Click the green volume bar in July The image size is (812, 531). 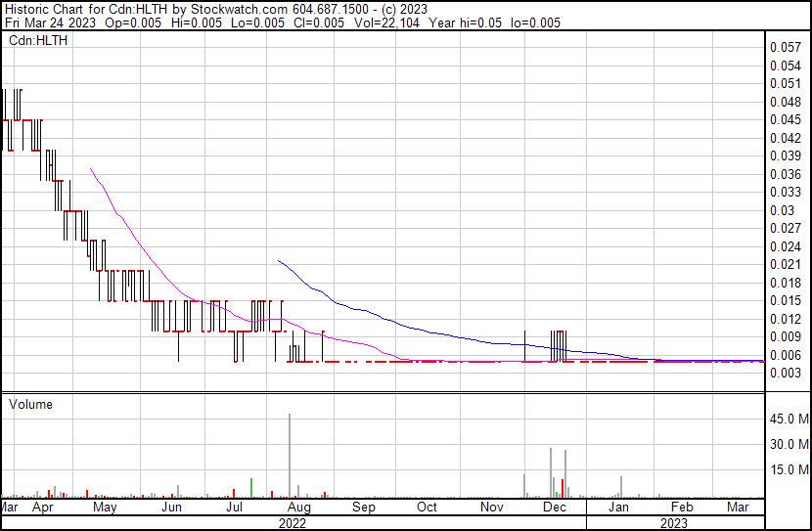[x=252, y=487]
